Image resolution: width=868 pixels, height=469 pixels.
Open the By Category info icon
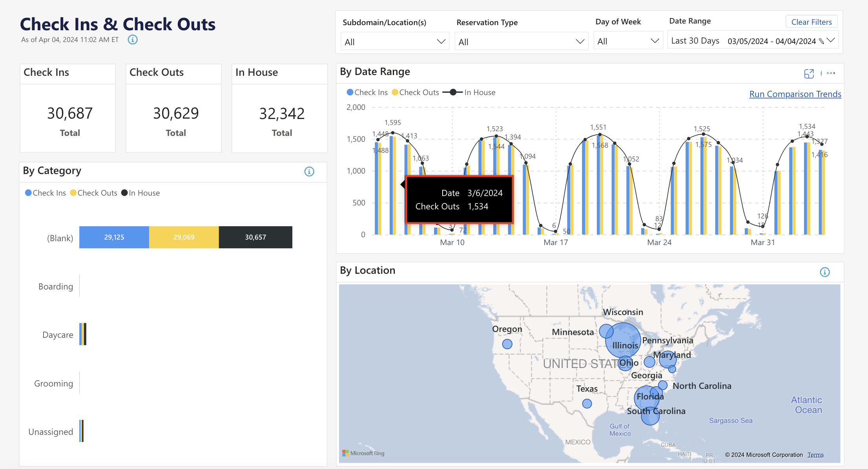tap(309, 172)
